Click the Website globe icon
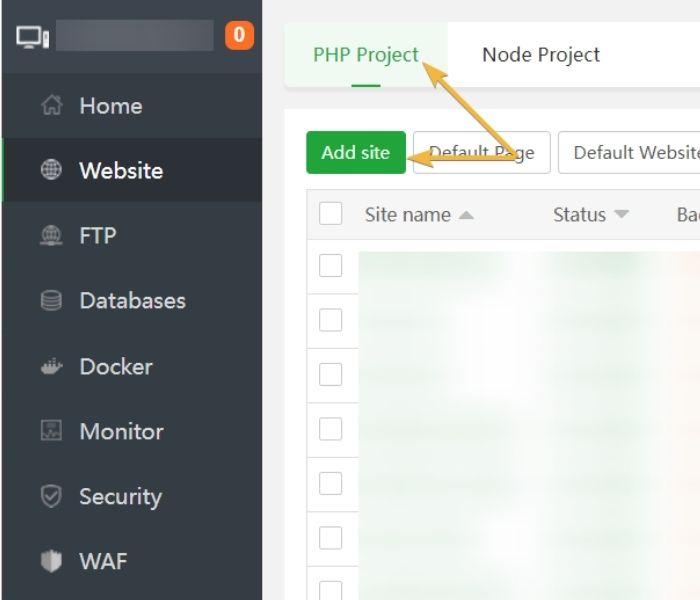Image resolution: width=700 pixels, height=600 pixels. (x=51, y=170)
